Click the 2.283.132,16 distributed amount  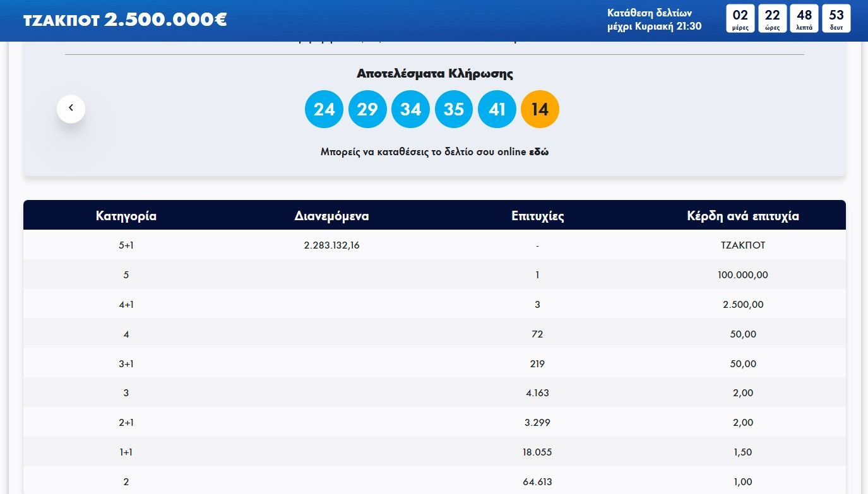tap(331, 245)
